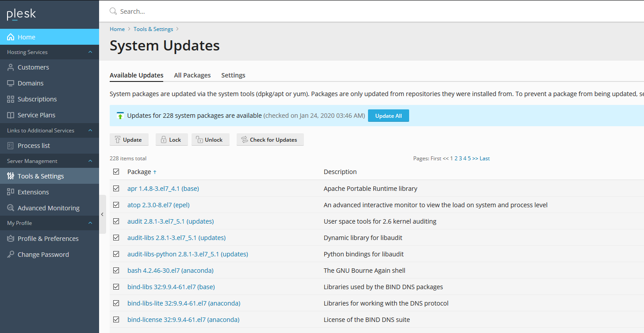The height and width of the screenshot is (333, 644).
Task: Click the Subscriptions grid icon
Action: 11,99
